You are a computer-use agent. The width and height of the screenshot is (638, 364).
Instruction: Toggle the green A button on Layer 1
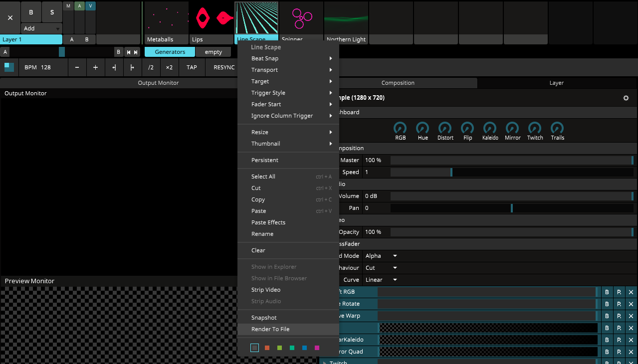point(79,6)
